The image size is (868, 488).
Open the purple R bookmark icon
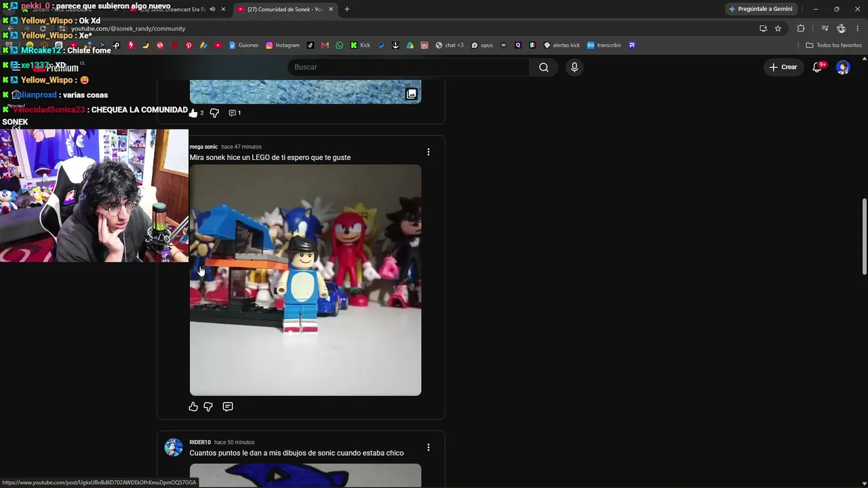point(632,45)
